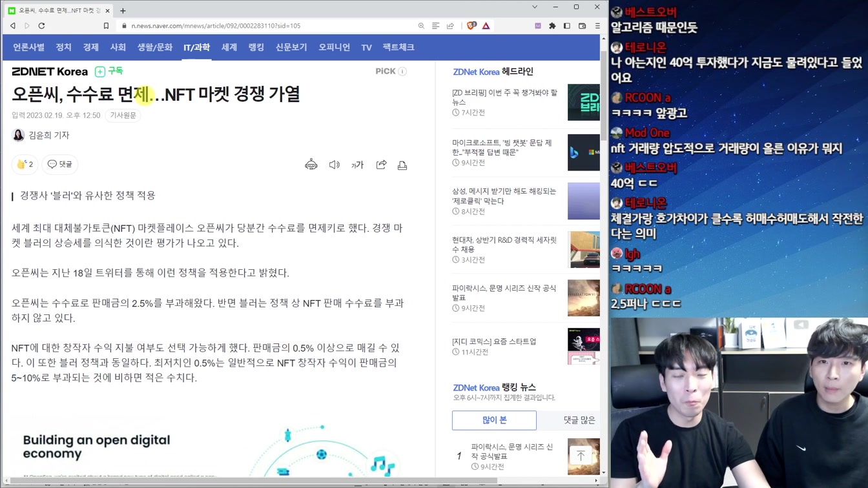868x488 pixels.
Task: Toggle the browser sidebar panel icon
Action: click(x=567, y=26)
